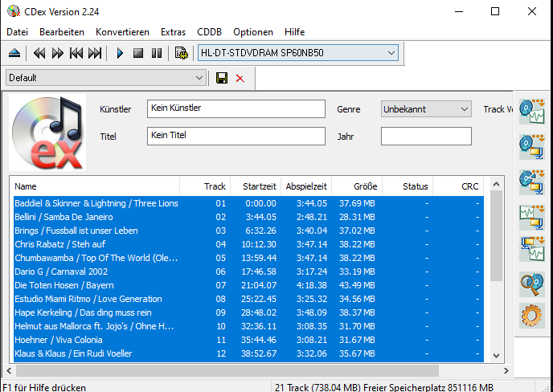
Task: Open the Hilfe menu
Action: coord(294,32)
